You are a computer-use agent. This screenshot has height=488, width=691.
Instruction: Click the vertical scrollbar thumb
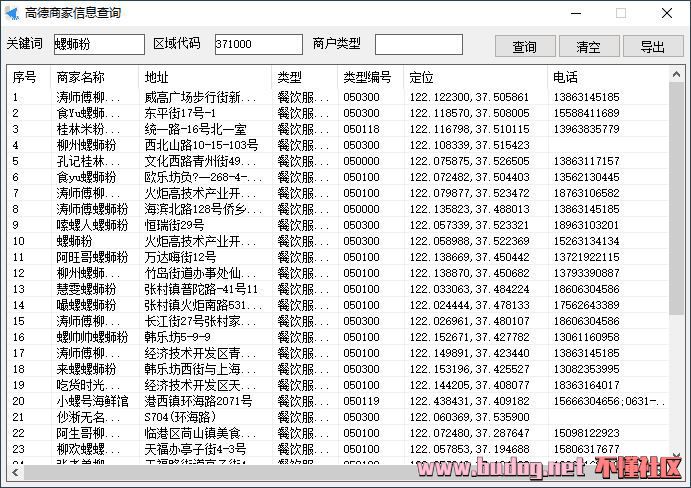tap(676, 198)
